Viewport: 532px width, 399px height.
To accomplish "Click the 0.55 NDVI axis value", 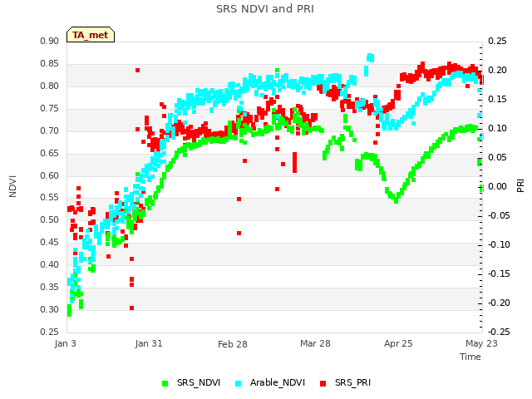I will (50, 198).
